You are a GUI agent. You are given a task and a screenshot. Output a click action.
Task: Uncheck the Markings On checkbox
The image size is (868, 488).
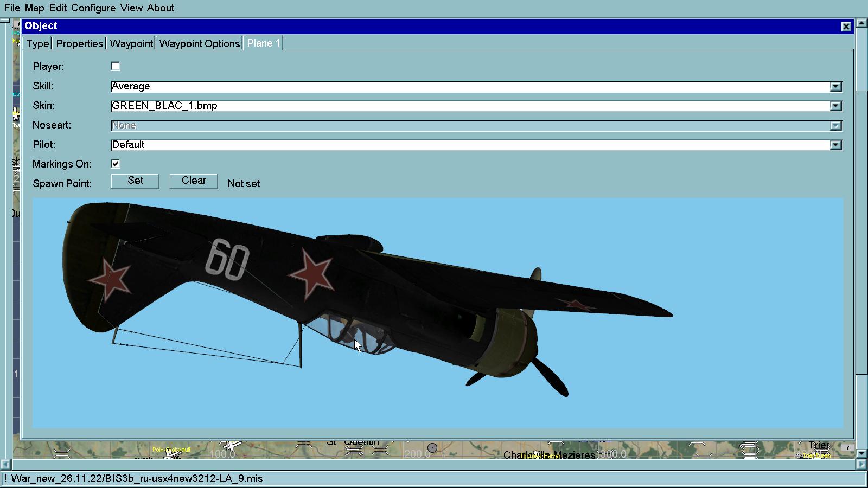click(116, 164)
